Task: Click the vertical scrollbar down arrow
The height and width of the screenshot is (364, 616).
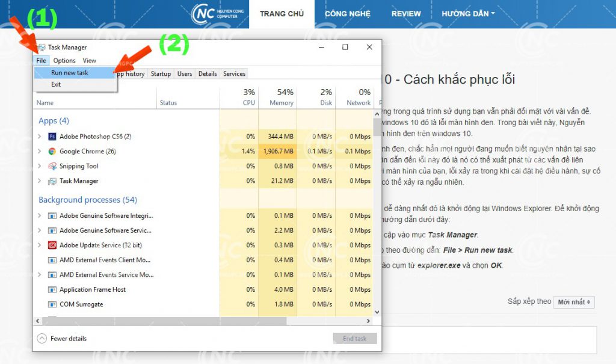Action: click(x=377, y=312)
